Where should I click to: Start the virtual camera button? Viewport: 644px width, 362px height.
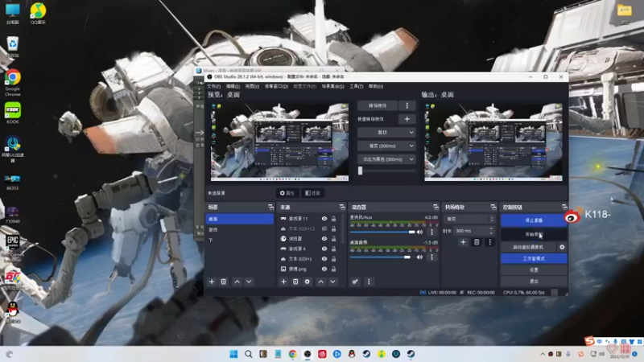pyautogui.click(x=528, y=247)
